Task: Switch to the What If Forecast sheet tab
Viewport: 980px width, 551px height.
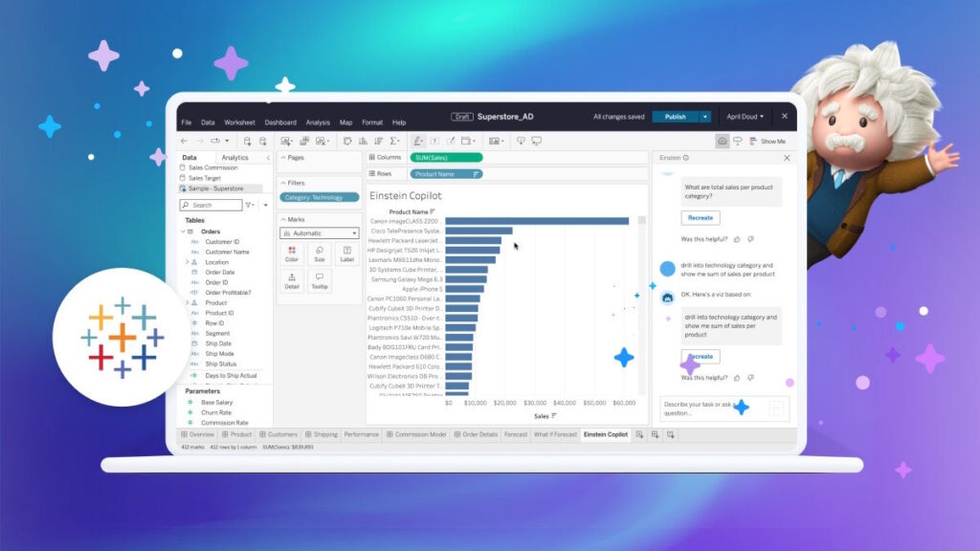Action: [x=555, y=435]
